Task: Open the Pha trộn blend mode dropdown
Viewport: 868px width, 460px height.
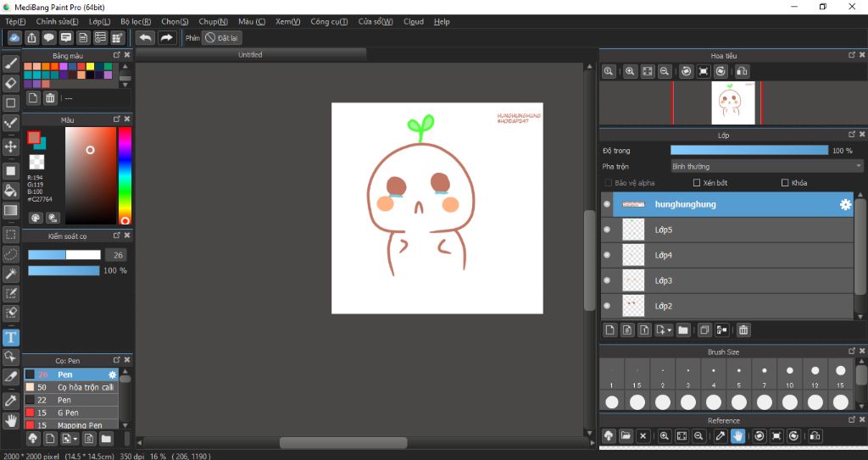Action: pyautogui.click(x=766, y=166)
